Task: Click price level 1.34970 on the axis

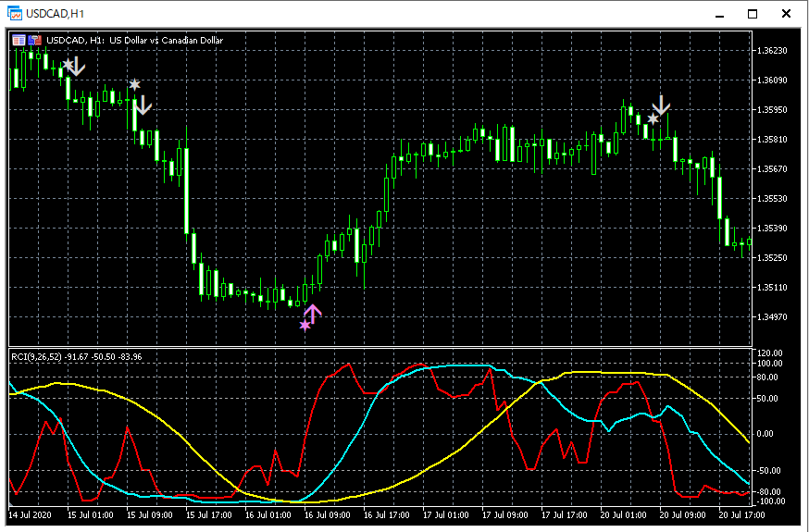Action: pyautogui.click(x=772, y=317)
